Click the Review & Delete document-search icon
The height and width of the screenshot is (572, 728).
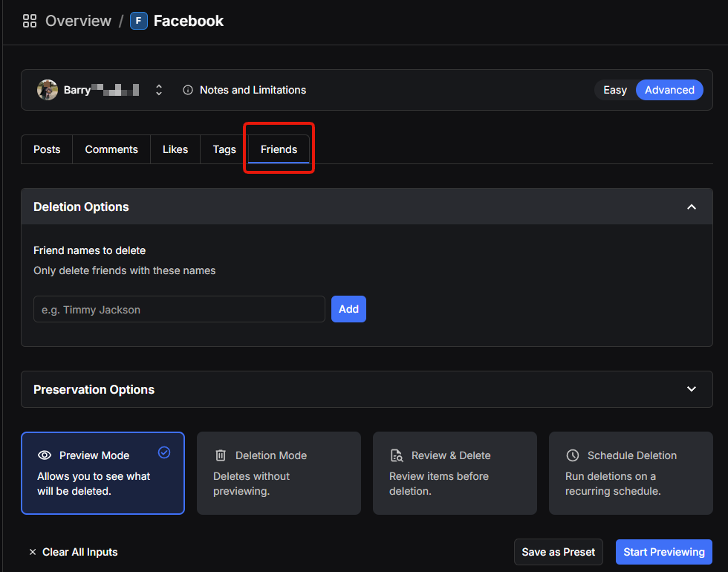tap(397, 455)
